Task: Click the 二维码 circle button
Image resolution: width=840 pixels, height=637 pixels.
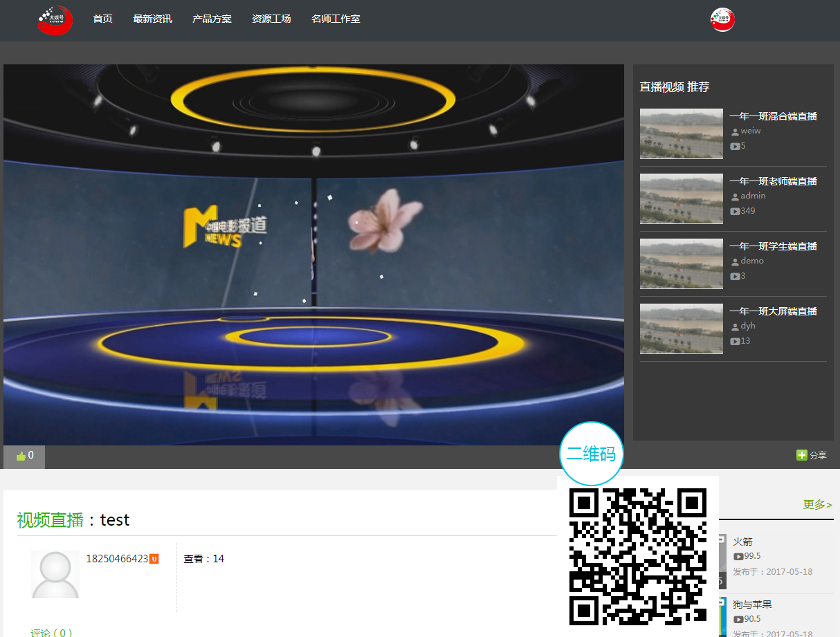Action: pyautogui.click(x=592, y=454)
